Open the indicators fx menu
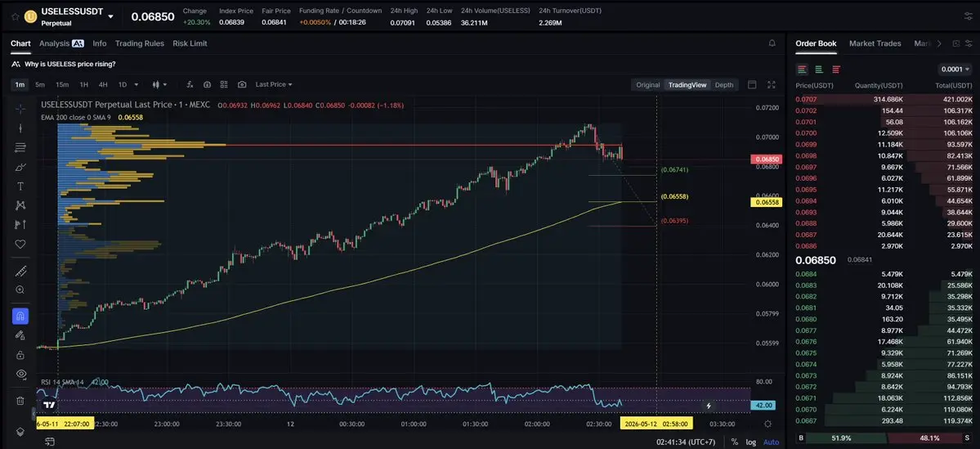Image resolution: width=980 pixels, height=449 pixels. pyautogui.click(x=190, y=84)
